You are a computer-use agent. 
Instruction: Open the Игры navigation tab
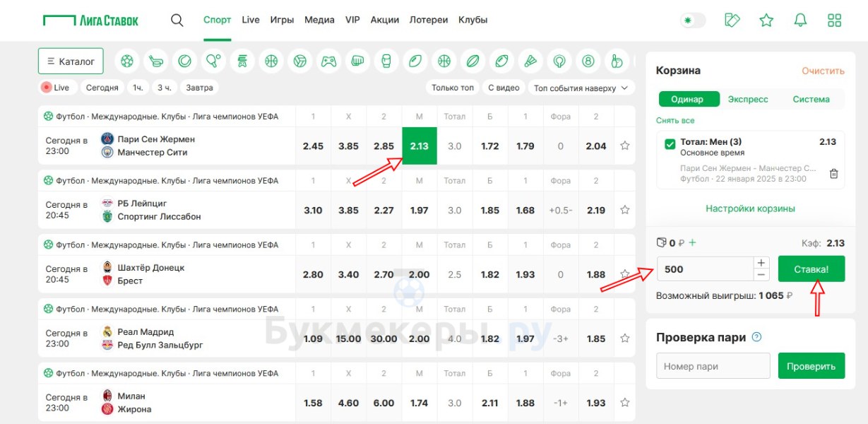click(282, 20)
